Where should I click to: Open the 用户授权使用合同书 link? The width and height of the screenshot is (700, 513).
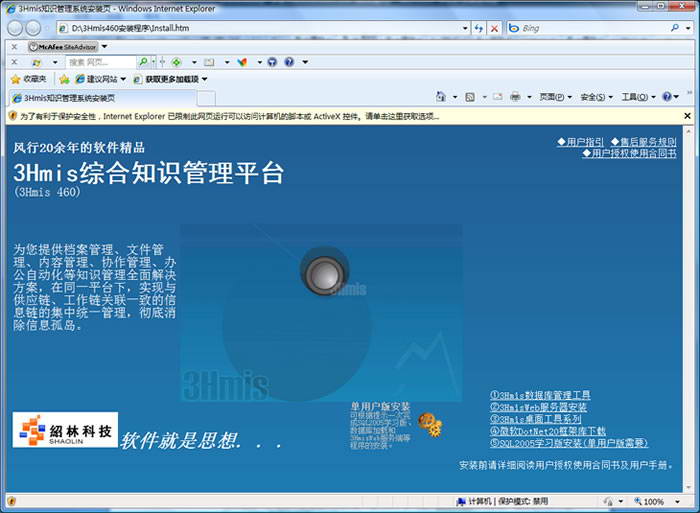(629, 153)
